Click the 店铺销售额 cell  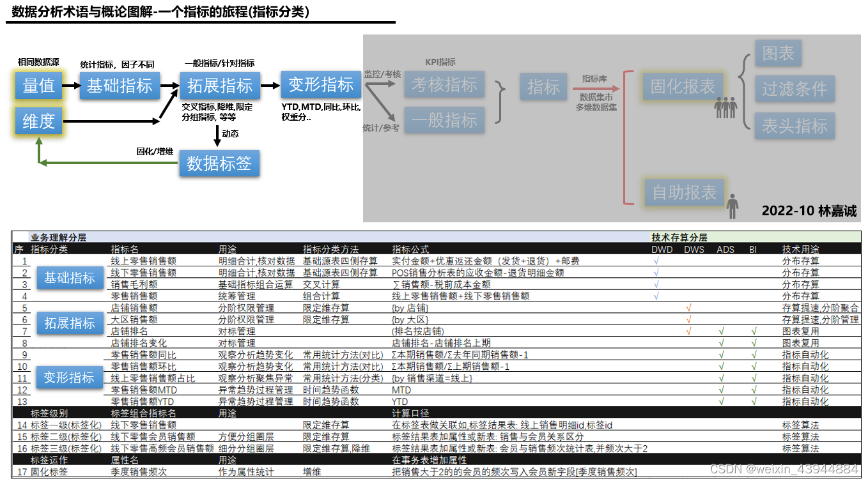click(134, 308)
